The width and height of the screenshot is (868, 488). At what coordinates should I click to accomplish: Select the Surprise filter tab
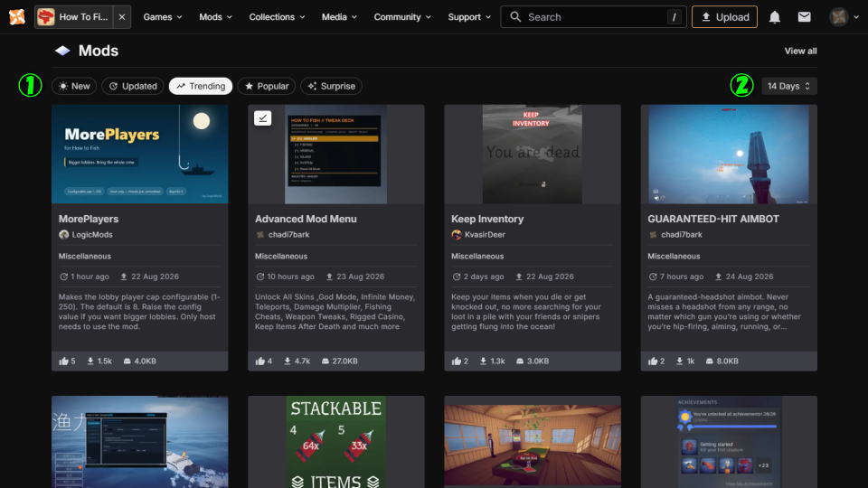click(332, 86)
